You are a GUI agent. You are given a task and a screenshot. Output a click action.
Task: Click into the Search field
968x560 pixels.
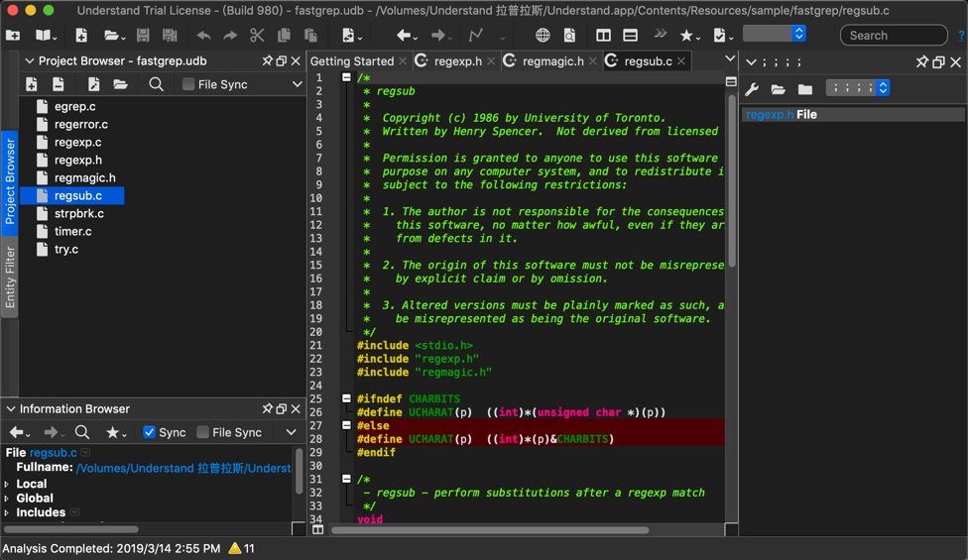click(895, 36)
